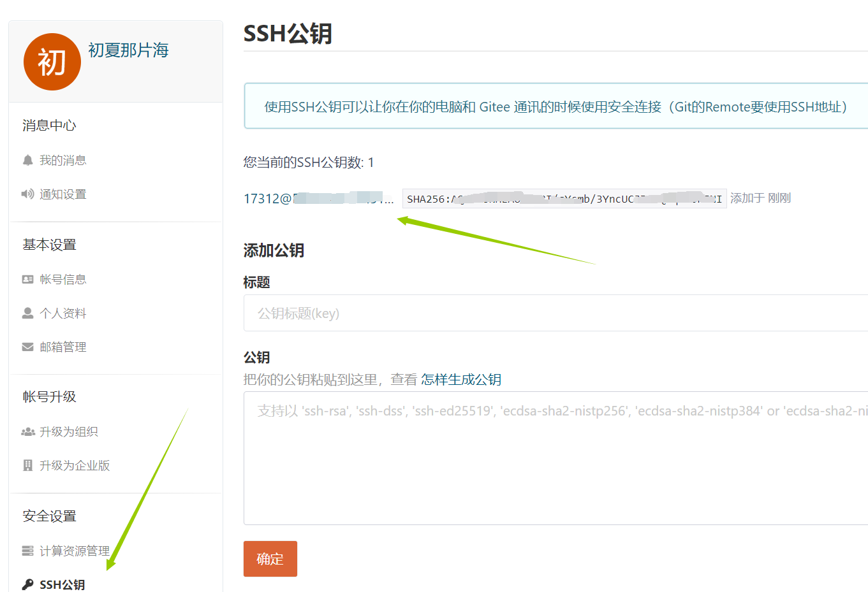Click the 消息中心 section heading
The width and height of the screenshot is (868, 592).
tap(49, 126)
